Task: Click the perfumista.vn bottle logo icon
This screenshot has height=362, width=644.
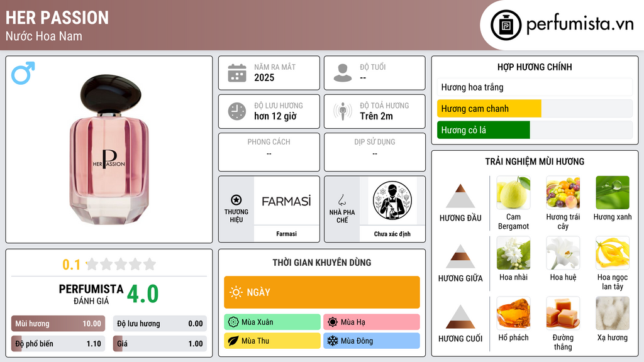Action: point(506,25)
